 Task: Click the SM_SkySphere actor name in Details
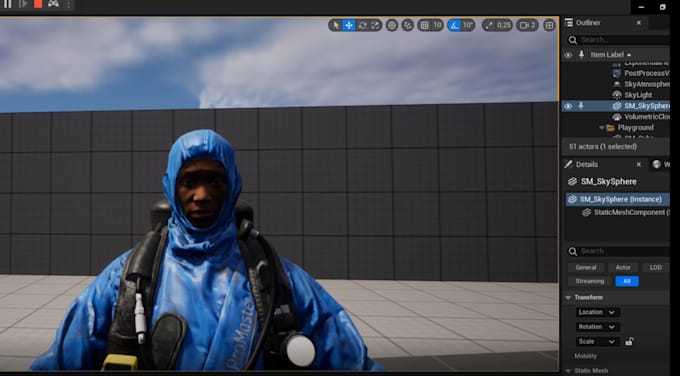click(609, 182)
